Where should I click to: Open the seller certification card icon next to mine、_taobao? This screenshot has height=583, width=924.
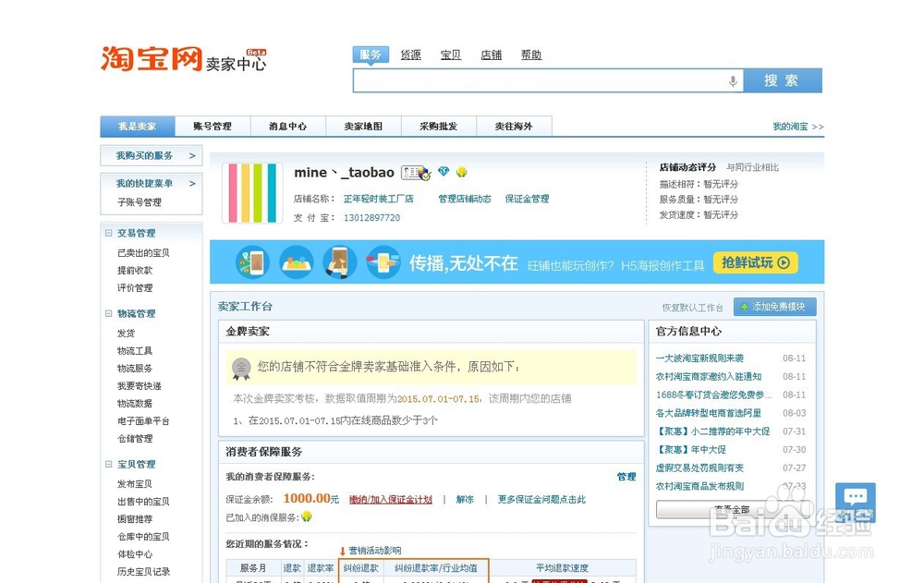pyautogui.click(x=416, y=173)
